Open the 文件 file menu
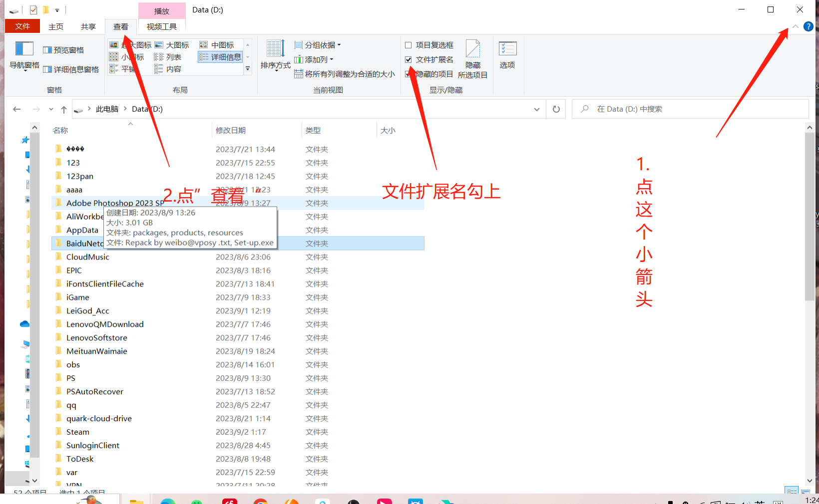 coord(22,26)
